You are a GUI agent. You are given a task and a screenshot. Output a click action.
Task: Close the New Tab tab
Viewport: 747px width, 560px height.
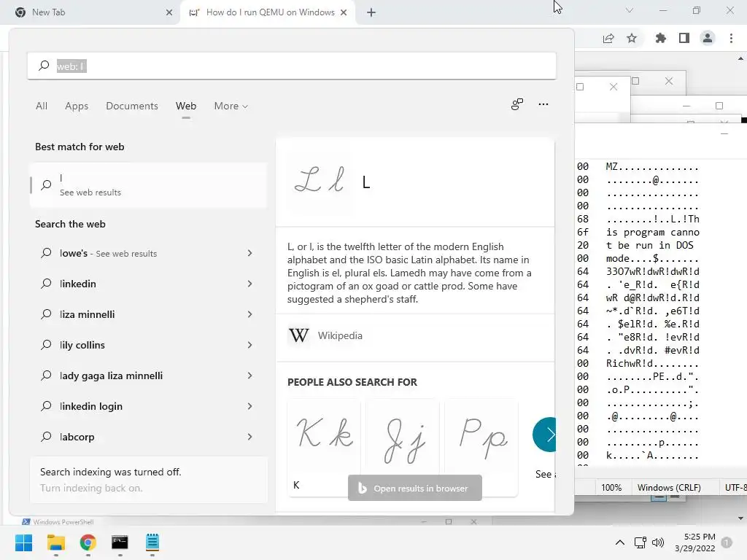tap(169, 12)
